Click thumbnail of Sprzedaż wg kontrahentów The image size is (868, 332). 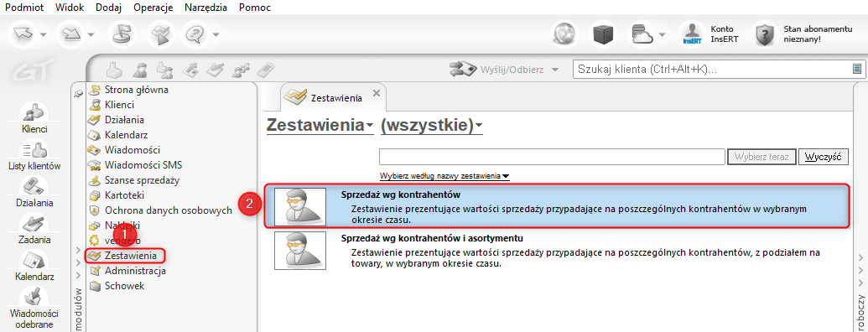tap(300, 206)
